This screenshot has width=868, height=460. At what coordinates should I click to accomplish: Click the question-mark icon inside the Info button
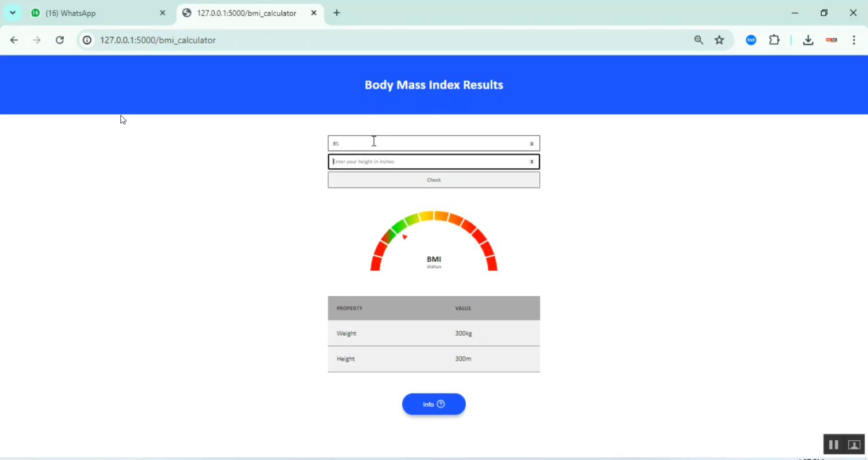click(440, 404)
